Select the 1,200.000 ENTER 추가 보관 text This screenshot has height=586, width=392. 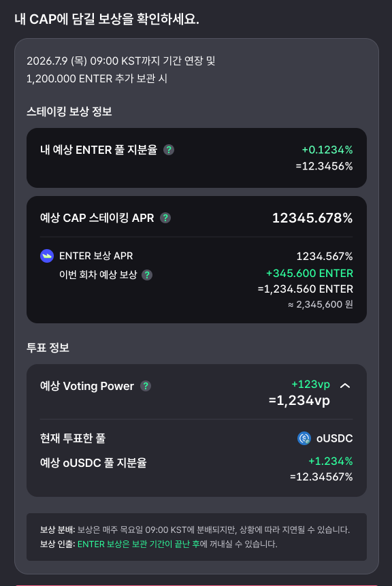tap(91, 79)
